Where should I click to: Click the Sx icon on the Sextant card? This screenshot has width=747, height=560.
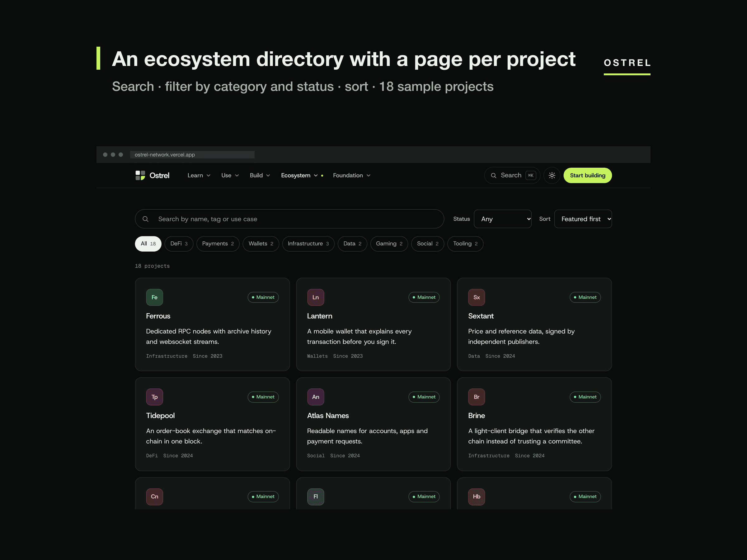[477, 297]
